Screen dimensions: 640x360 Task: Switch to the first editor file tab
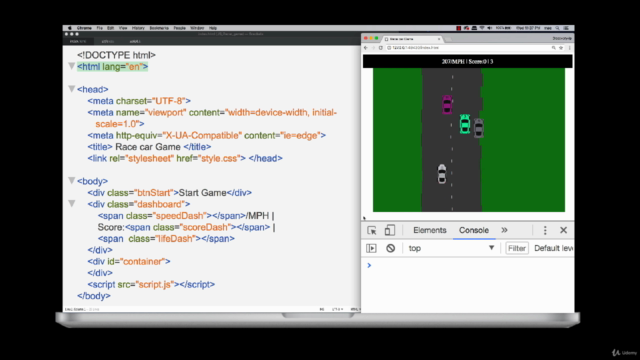[x=78, y=42]
